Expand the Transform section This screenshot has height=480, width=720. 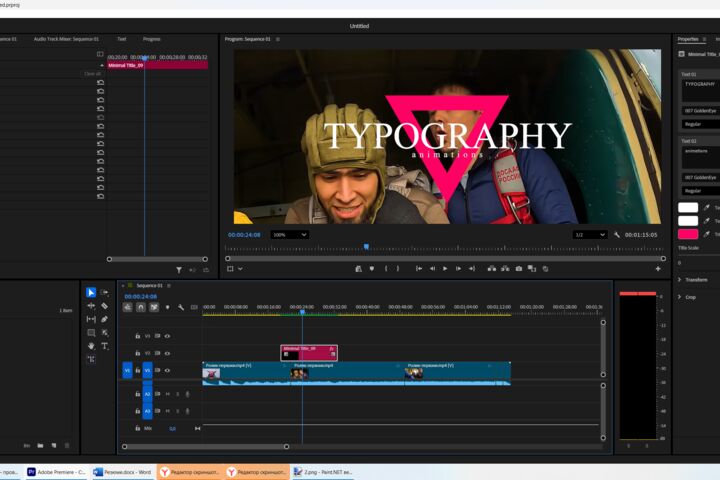[679, 279]
